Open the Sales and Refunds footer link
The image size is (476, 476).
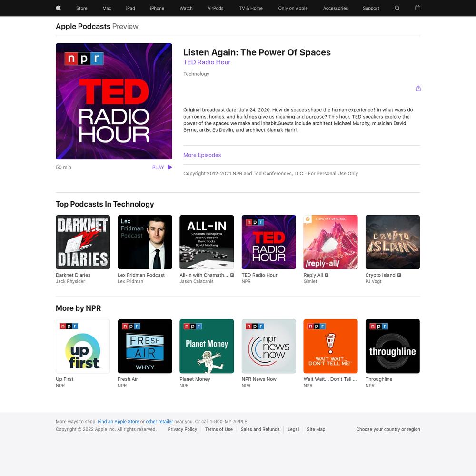point(260,429)
